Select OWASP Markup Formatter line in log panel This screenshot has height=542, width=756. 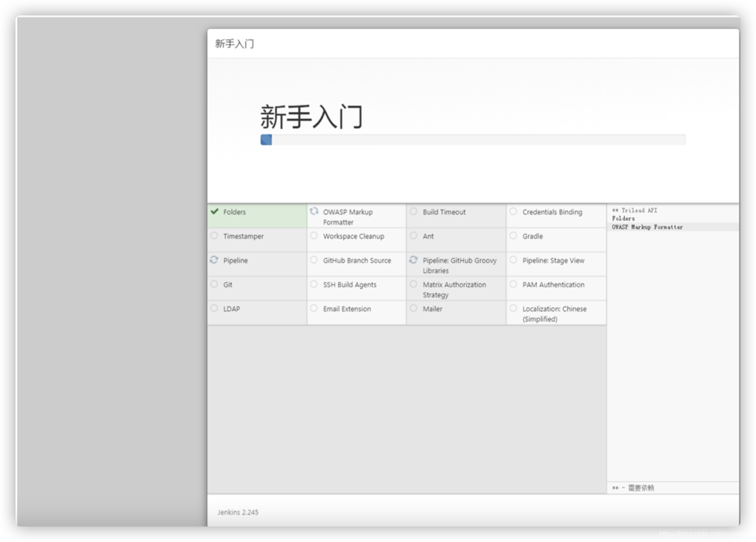pos(647,227)
